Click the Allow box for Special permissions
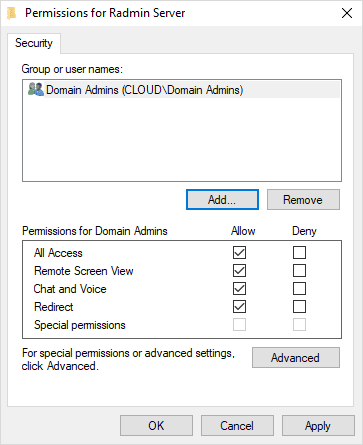The image size is (363, 445). [239, 325]
